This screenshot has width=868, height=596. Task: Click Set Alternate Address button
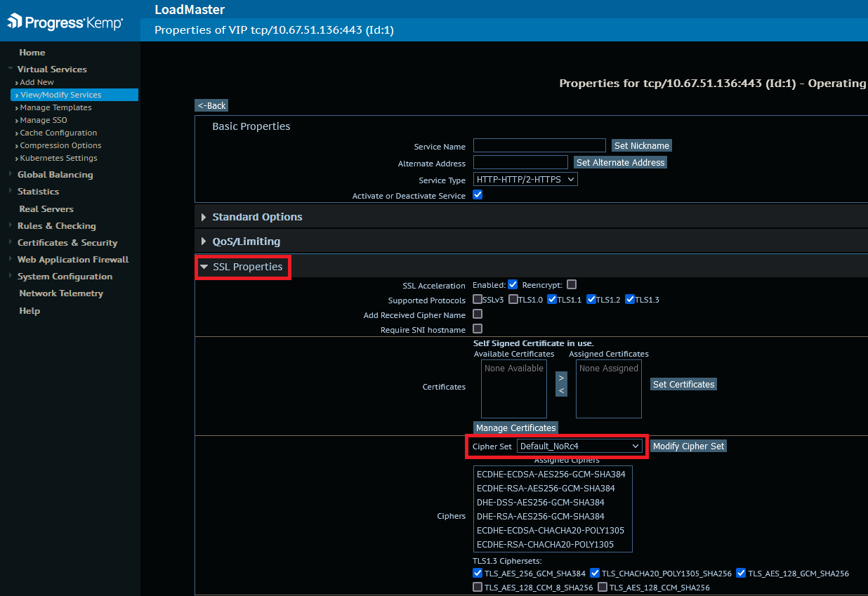tap(620, 162)
